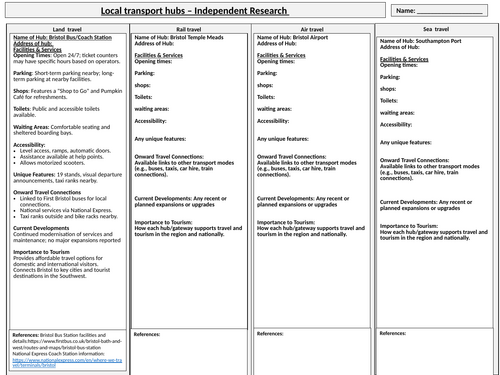Click 'Toilets:' in Rail travel column
This screenshot has width=500, height=375.
(x=143, y=97)
